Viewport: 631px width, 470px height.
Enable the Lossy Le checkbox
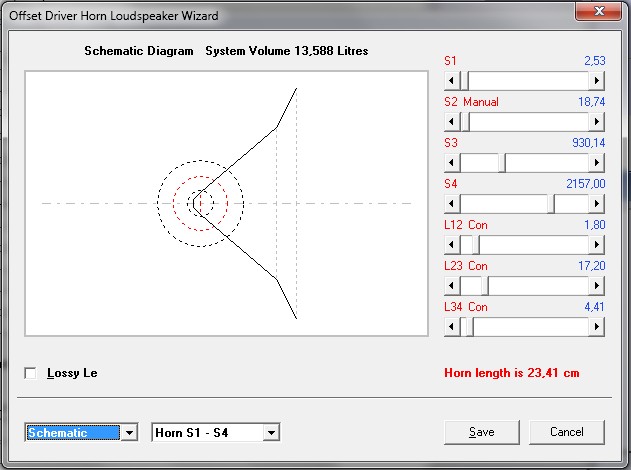pos(30,373)
